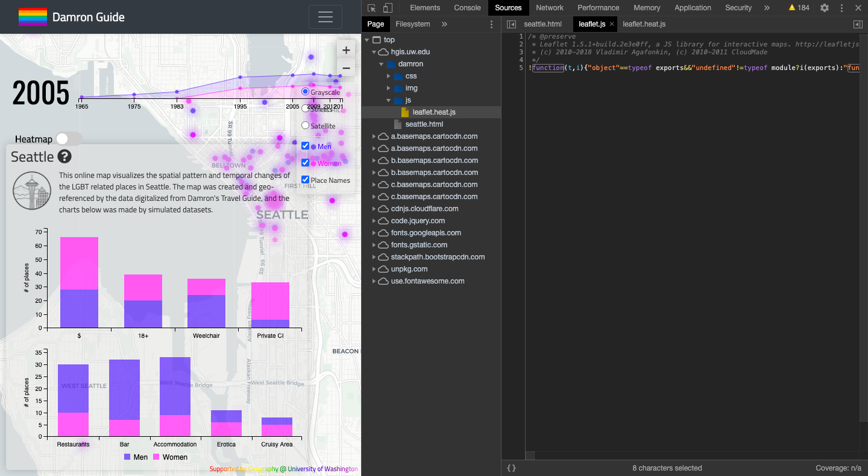Open DevTools settings gear

pos(825,8)
